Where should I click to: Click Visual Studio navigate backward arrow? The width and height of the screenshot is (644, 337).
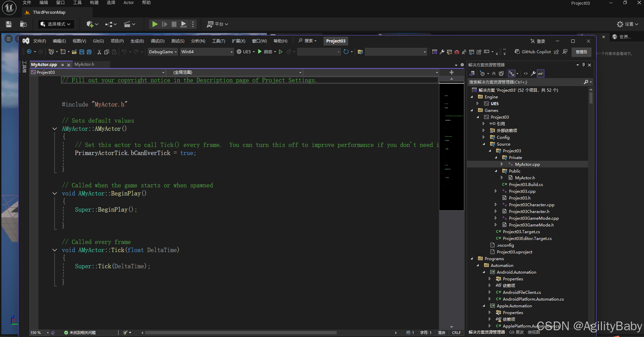[29, 52]
